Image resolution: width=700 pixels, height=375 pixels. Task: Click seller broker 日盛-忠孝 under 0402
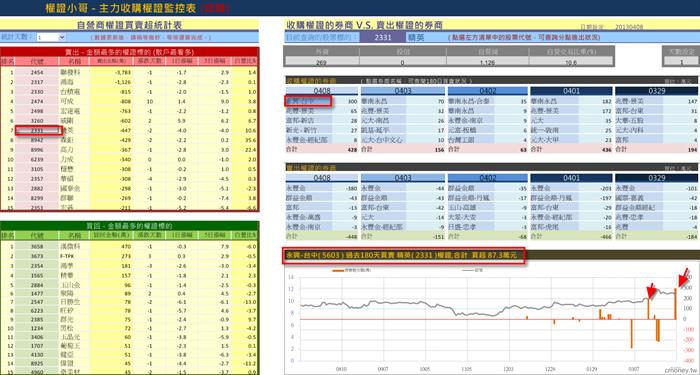pyautogui.click(x=463, y=227)
